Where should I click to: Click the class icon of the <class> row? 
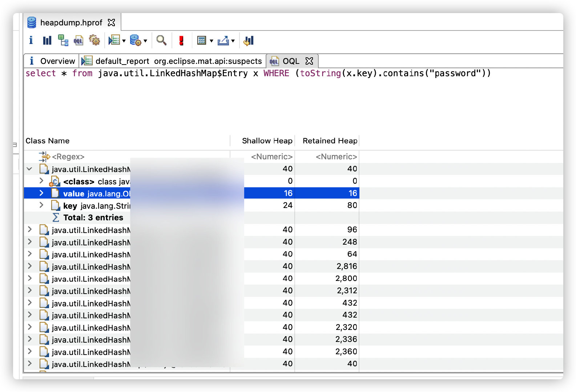point(55,181)
